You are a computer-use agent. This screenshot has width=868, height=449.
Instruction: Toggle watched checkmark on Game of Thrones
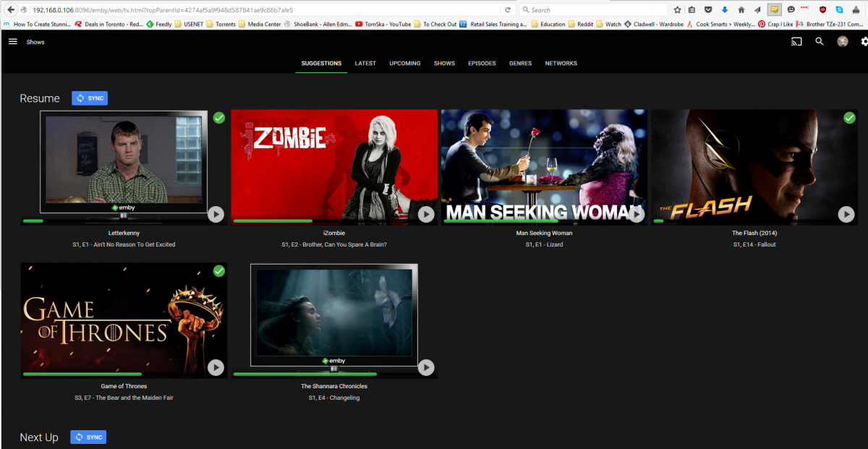(218, 270)
